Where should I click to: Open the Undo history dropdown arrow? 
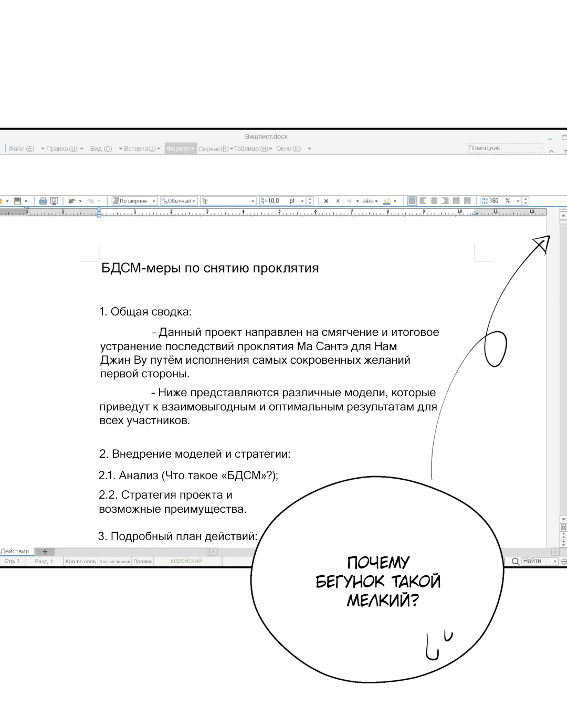(80, 202)
